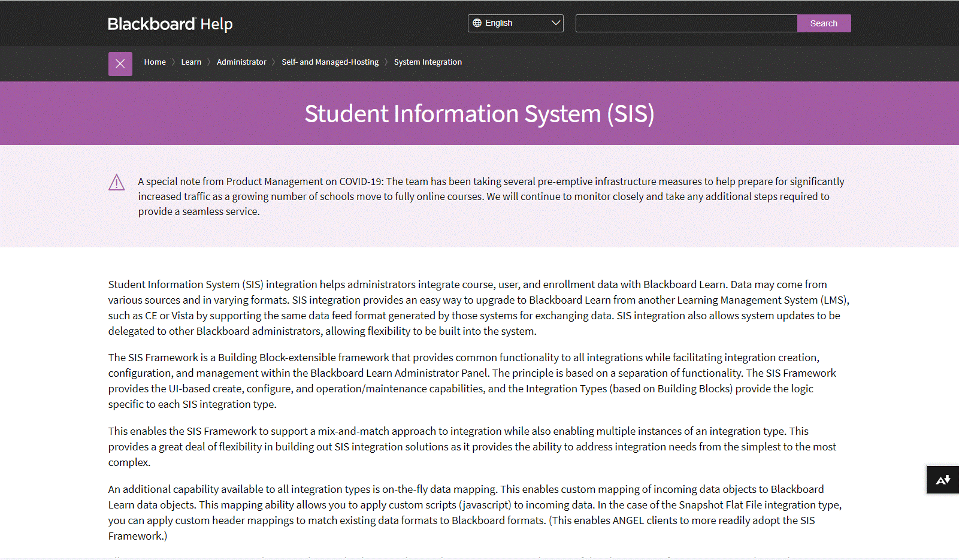Click the chevron separator after Home breadcrumb
Screen dimensions: 959x560
click(x=174, y=62)
